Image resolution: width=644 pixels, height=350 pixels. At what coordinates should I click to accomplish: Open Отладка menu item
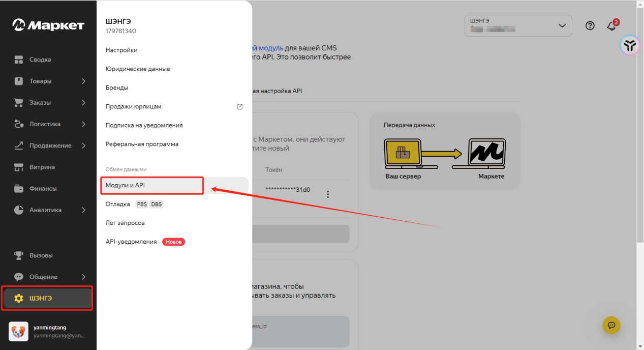(118, 204)
